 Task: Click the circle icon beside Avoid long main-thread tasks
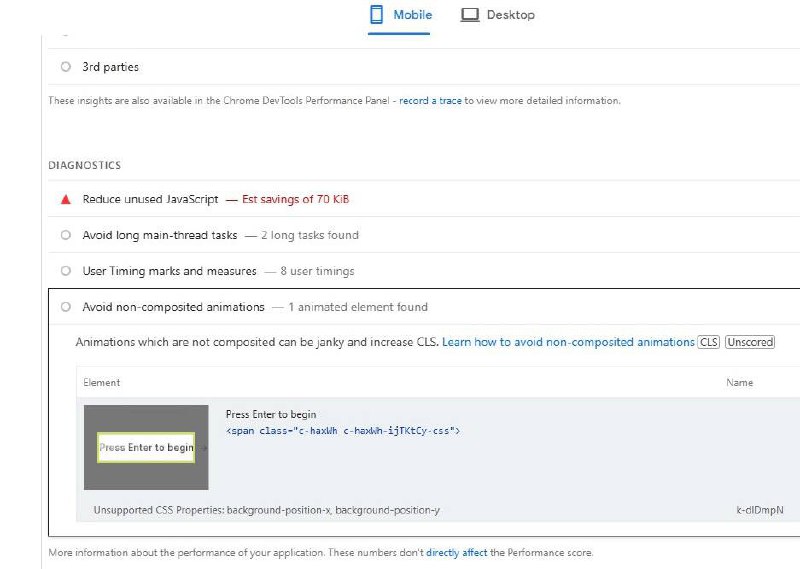tap(66, 236)
